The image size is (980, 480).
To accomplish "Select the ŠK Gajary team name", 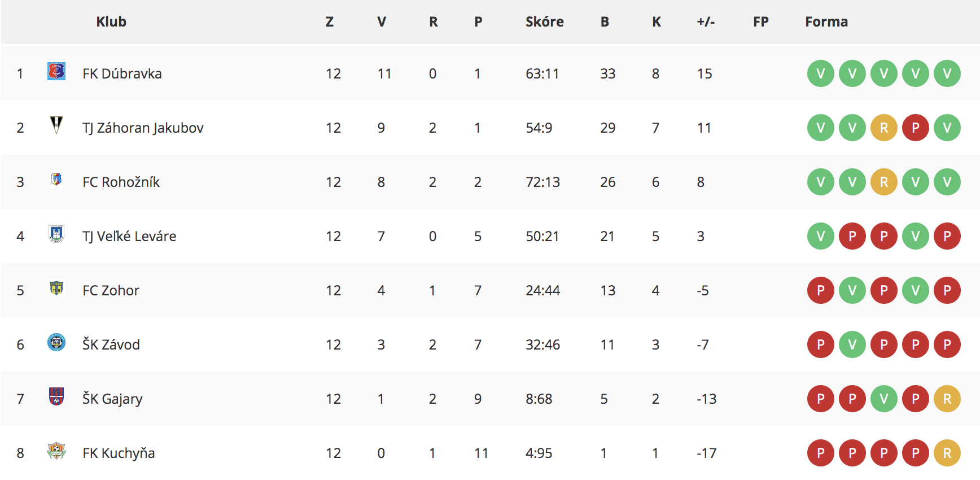I will (112, 399).
